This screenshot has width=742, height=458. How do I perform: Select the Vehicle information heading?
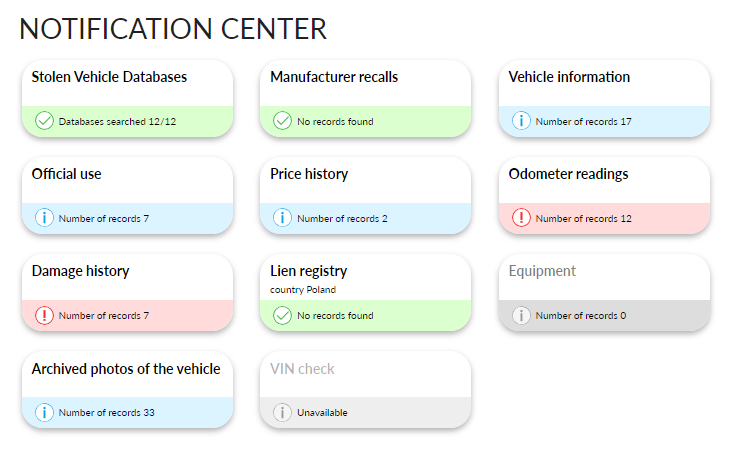tap(569, 77)
